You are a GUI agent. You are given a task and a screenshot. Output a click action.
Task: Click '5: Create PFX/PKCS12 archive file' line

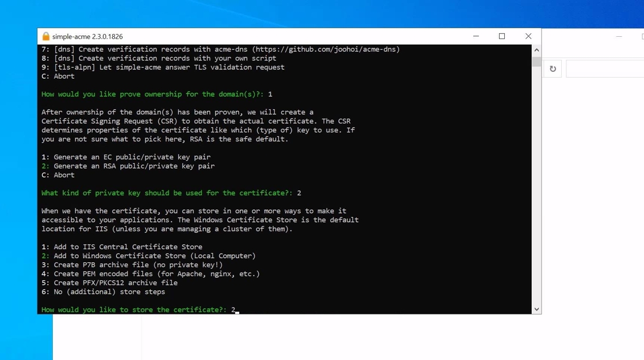pos(109,283)
